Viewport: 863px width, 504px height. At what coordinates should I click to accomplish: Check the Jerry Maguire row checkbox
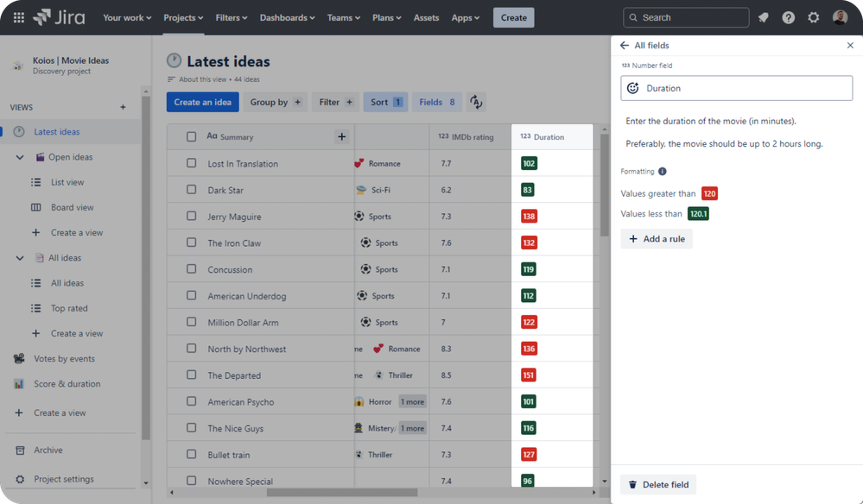[191, 216]
